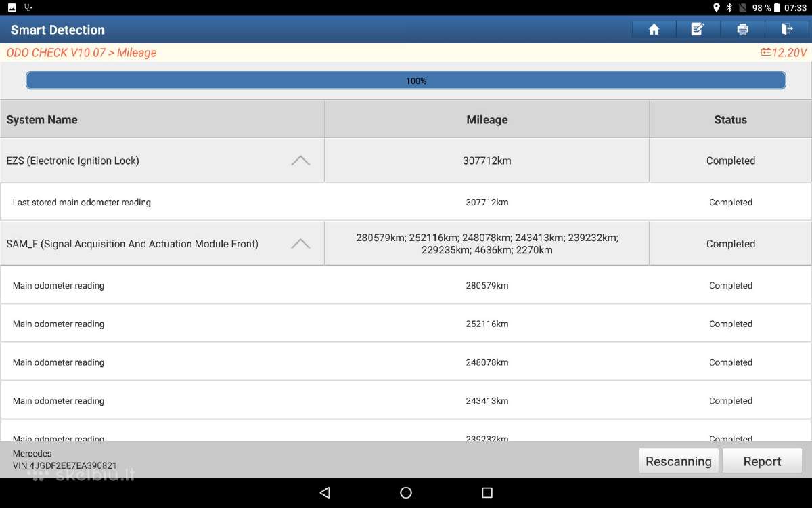This screenshot has width=812, height=508.
Task: Open the Report button
Action: click(x=763, y=461)
